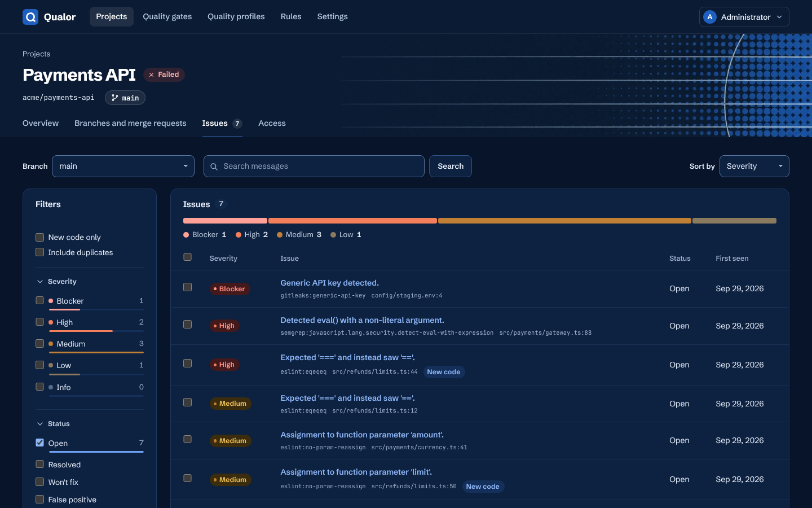
Task: Select all issues with header checkbox
Action: coord(188,257)
